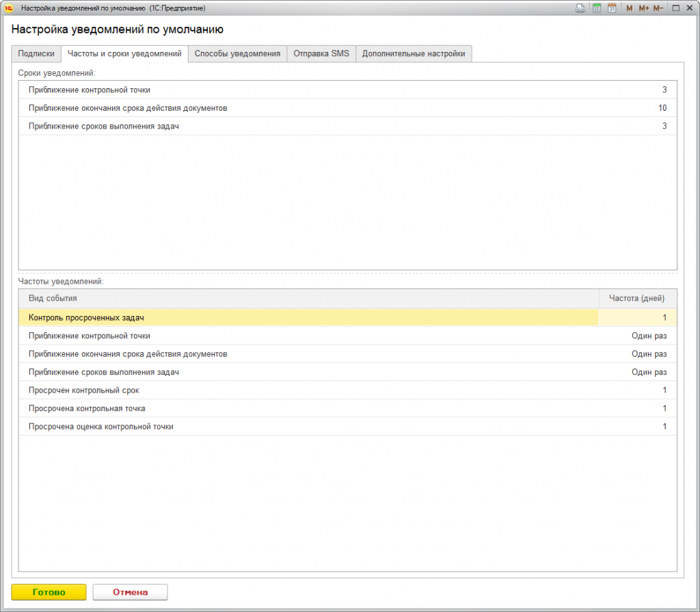The width and height of the screenshot is (700, 612).
Task: Click the M- memory subtract button
Action: [658, 8]
